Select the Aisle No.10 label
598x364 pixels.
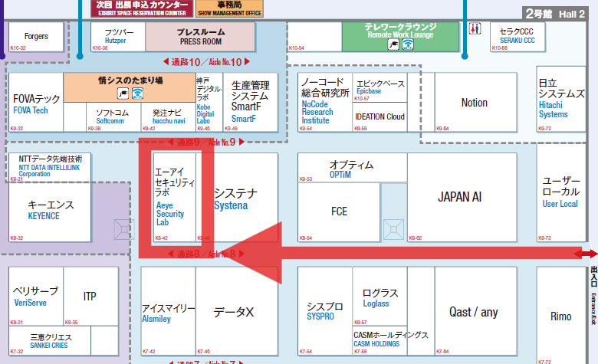point(205,62)
